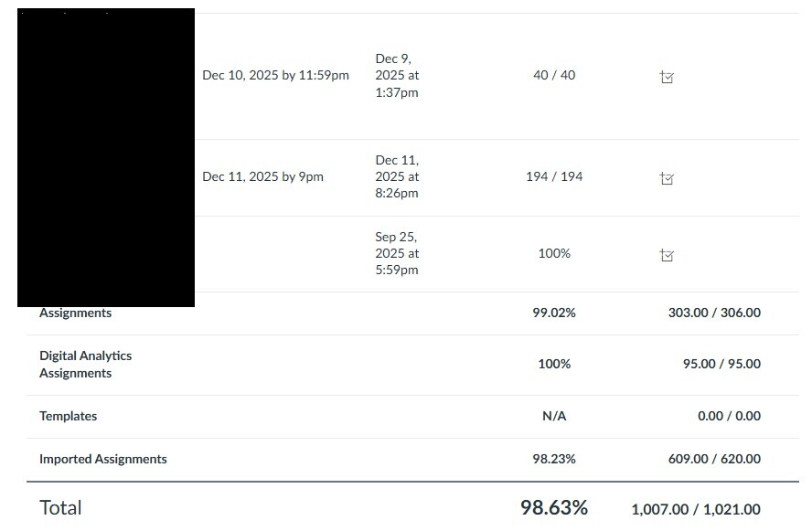
Task: Click the 98.63% total percentage
Action: 554,507
